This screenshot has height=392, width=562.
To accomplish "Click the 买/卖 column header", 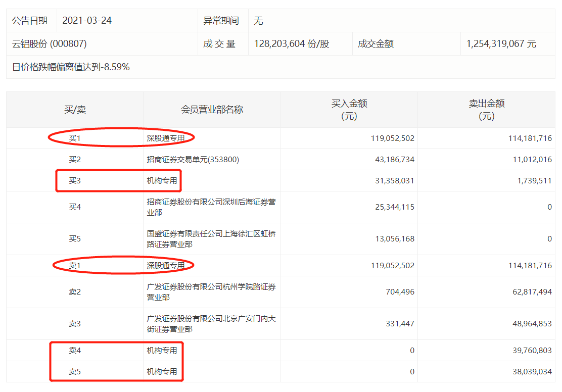I will [75, 110].
